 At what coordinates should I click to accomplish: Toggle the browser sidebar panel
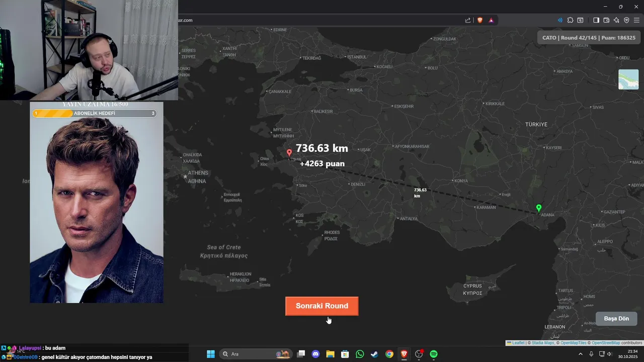coord(596,20)
